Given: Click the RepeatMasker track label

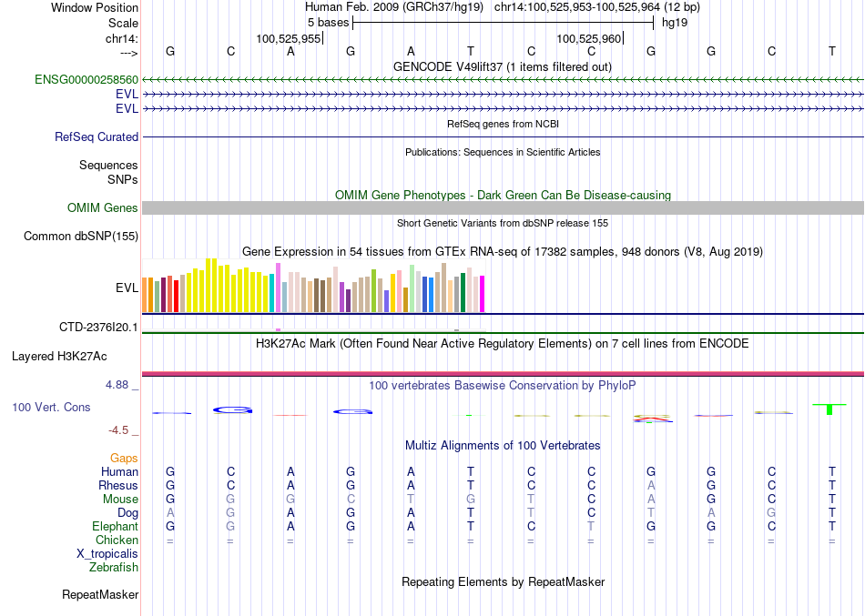Looking at the screenshot, I should click(100, 594).
